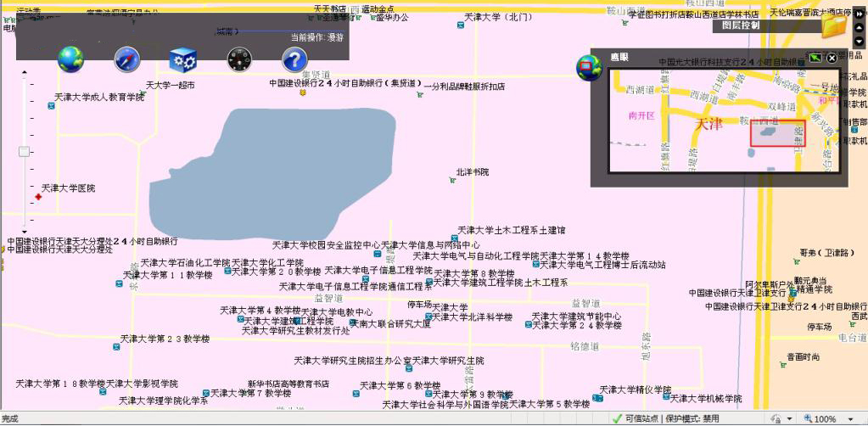Click the 鹰眼 panel title
The width and height of the screenshot is (868, 426).
coord(619,57)
